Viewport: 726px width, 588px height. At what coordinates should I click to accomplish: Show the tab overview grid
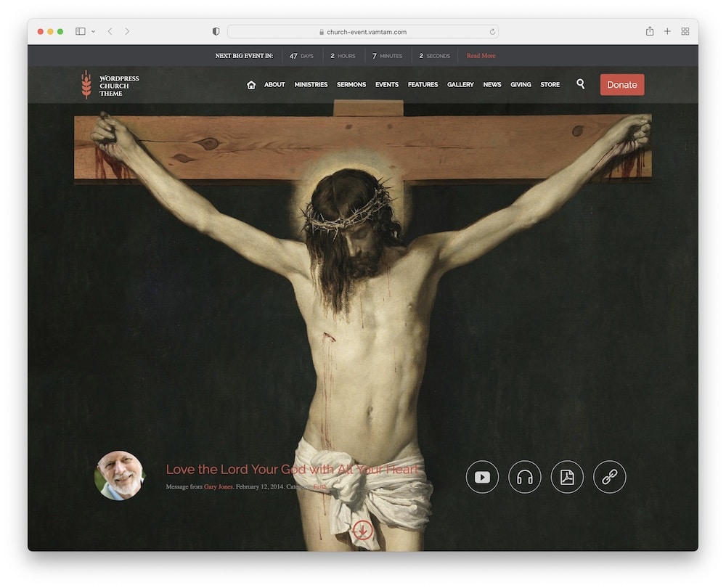(x=685, y=31)
